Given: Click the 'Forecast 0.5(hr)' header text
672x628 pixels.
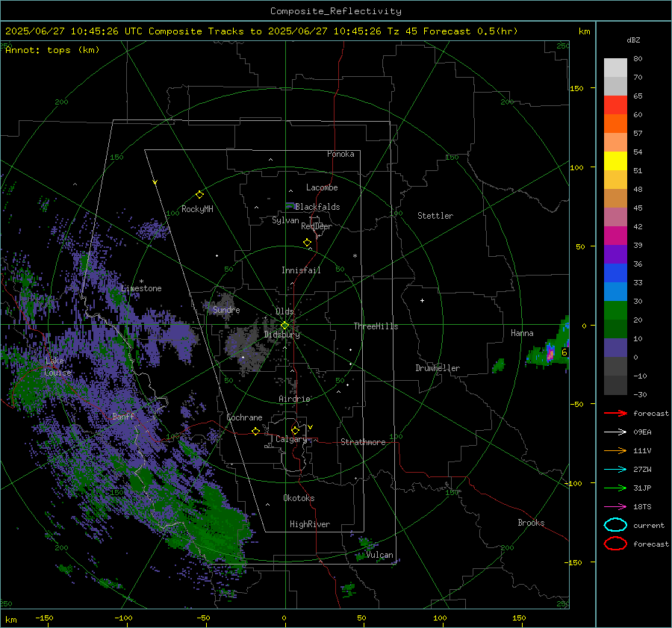Looking at the screenshot, I should point(470,31).
